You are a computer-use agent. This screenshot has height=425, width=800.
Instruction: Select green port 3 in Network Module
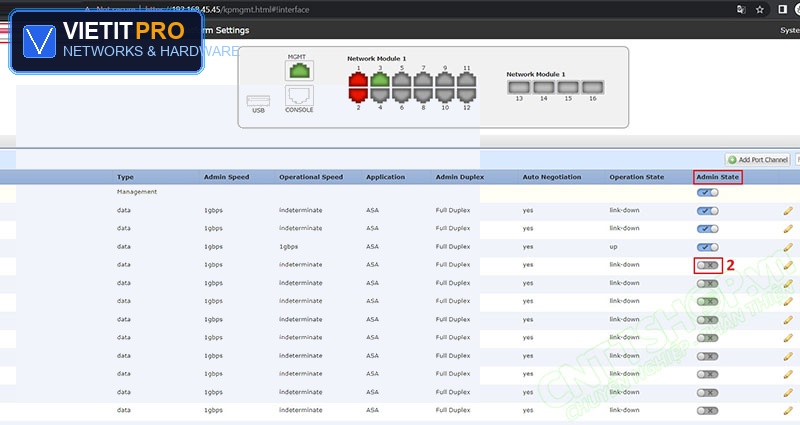(380, 80)
